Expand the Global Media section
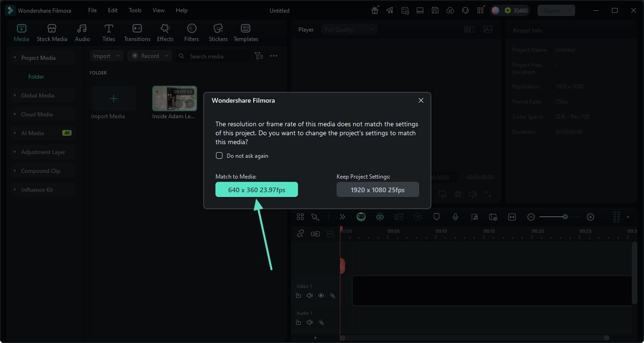 click(x=43, y=96)
